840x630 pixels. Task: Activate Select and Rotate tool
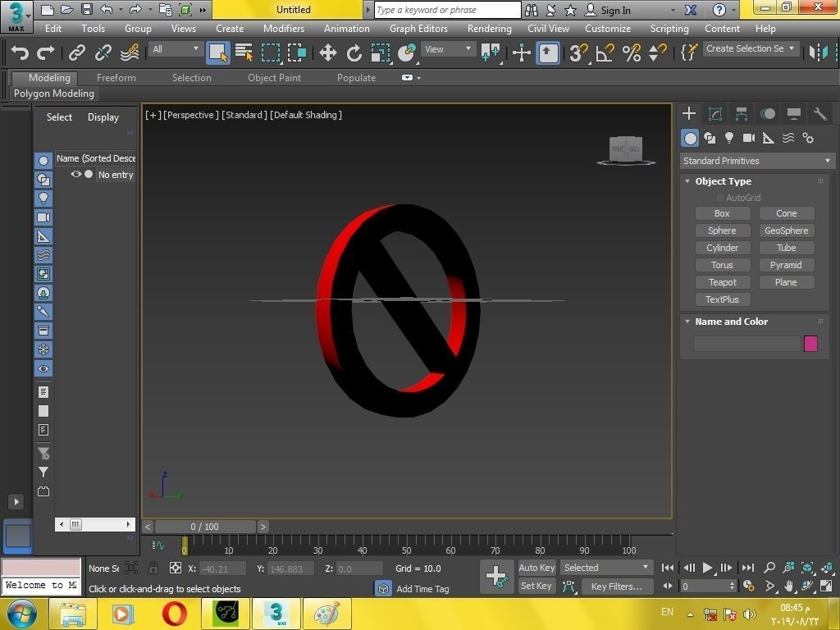tap(354, 52)
